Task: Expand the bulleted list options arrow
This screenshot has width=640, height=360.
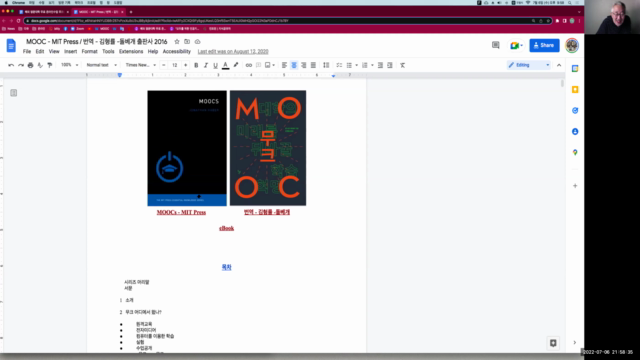Action: tap(356, 65)
